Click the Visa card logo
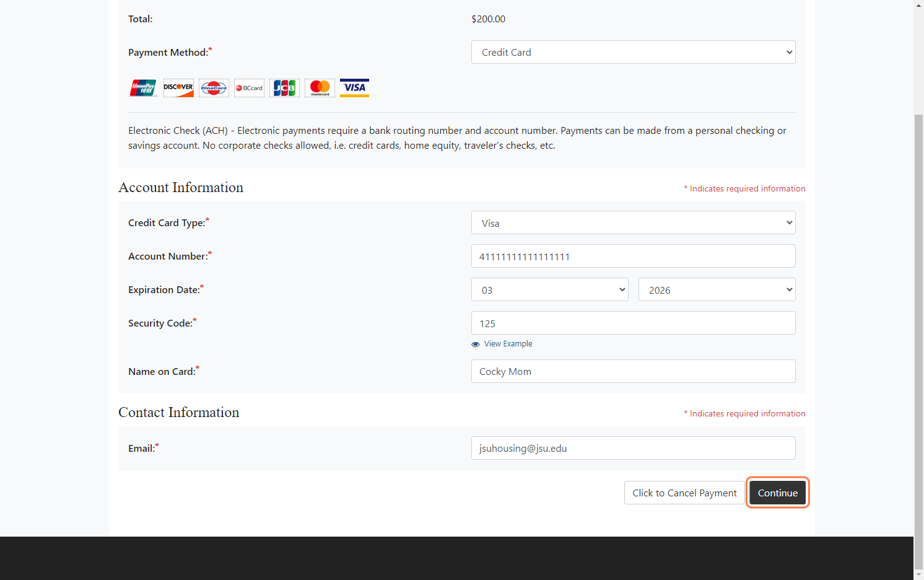Screen dimensions: 924x580 [x=354, y=88]
